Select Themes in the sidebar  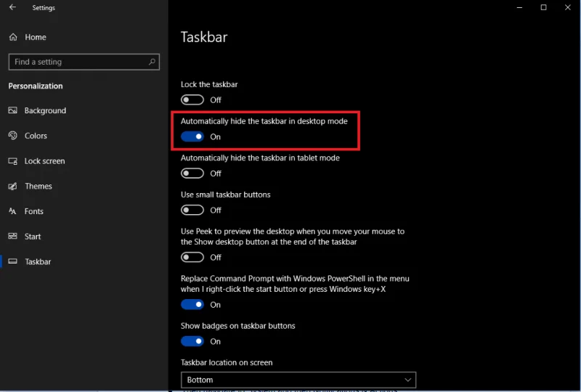[84, 186]
